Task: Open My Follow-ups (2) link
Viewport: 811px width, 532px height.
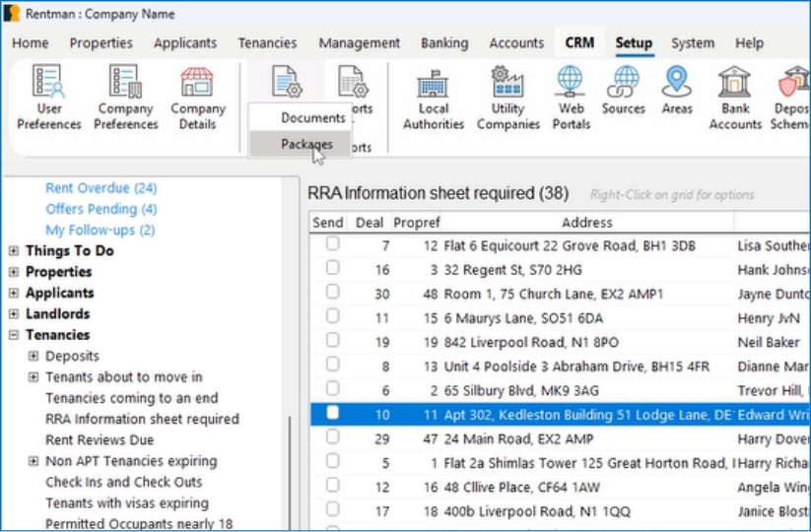Action: pos(101,231)
